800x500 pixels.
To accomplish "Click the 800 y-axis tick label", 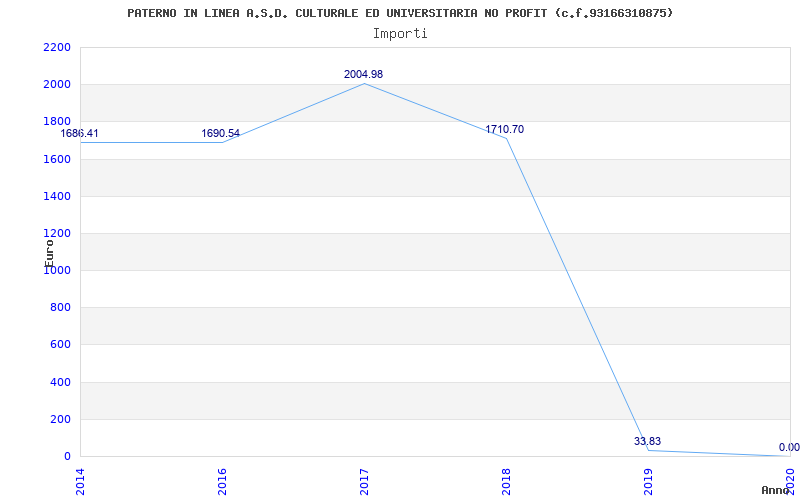I will 61,308.
